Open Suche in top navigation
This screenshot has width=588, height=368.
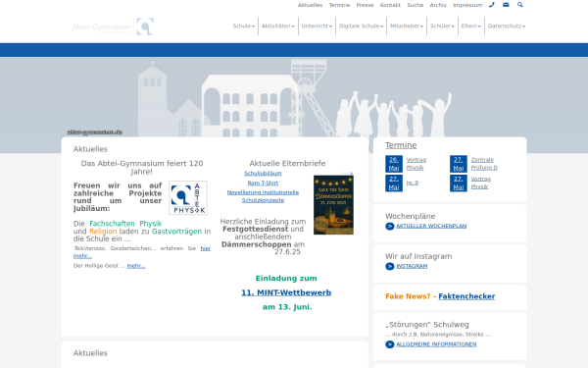416,5
